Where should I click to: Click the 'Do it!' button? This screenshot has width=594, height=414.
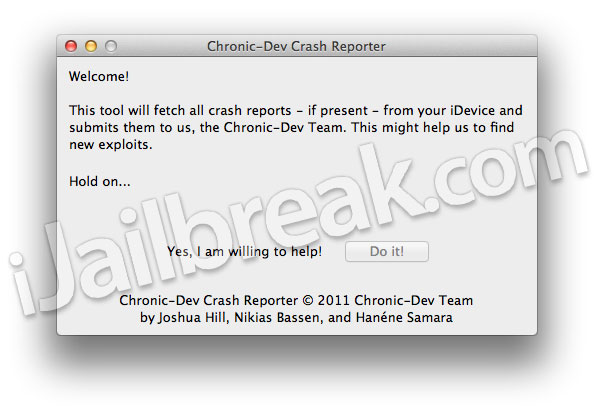click(387, 252)
